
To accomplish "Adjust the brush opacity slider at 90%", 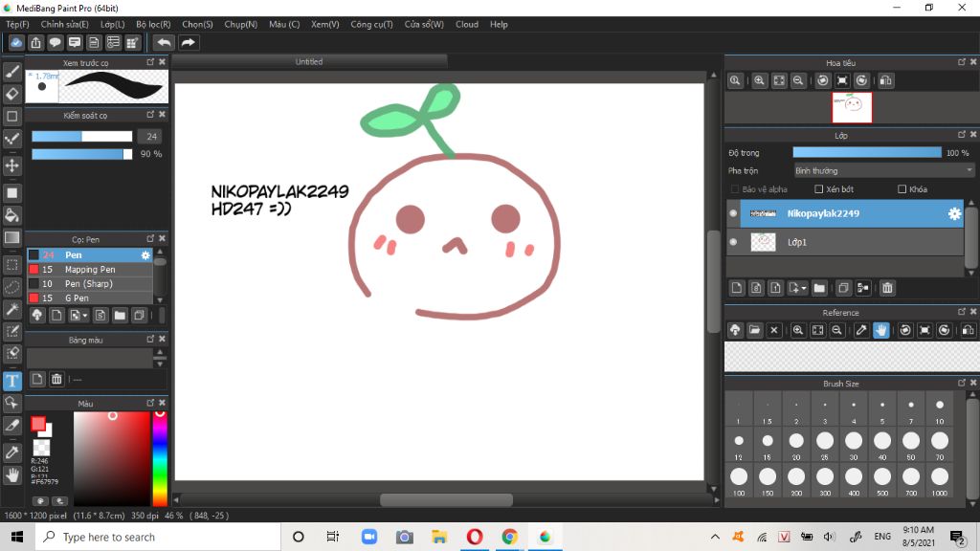I will coord(82,154).
